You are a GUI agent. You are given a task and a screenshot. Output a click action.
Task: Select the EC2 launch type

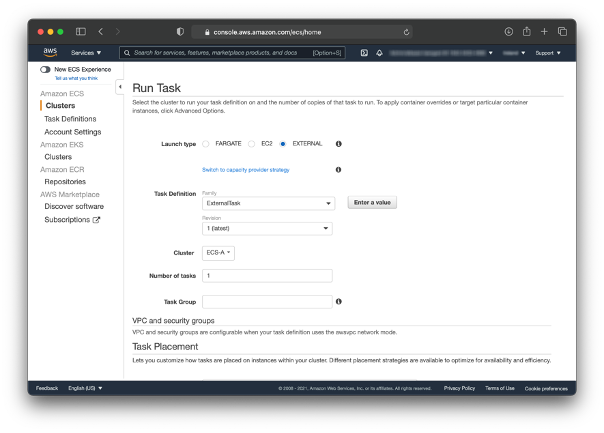pos(252,144)
